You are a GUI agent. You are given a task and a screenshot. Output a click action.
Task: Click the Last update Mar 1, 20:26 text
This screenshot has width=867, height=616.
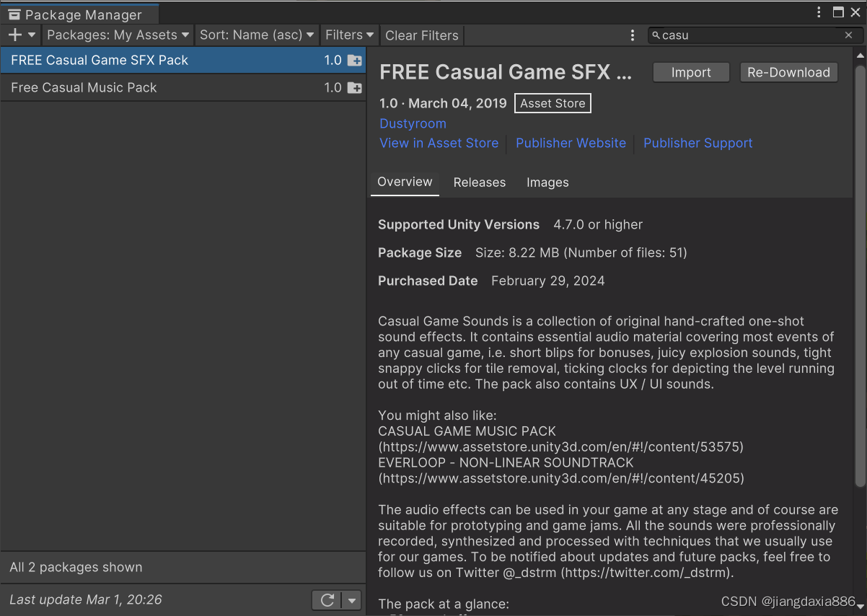[x=85, y=599]
